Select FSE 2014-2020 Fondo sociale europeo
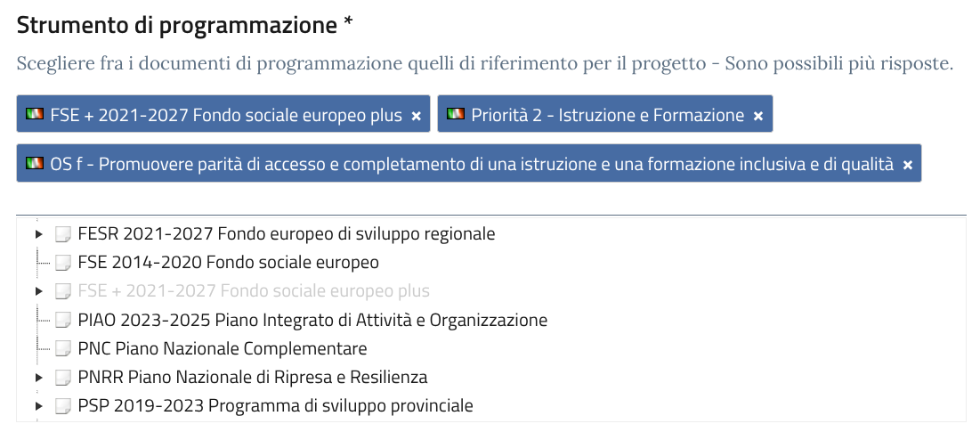Screen dimensions: 980x424 pos(229,263)
